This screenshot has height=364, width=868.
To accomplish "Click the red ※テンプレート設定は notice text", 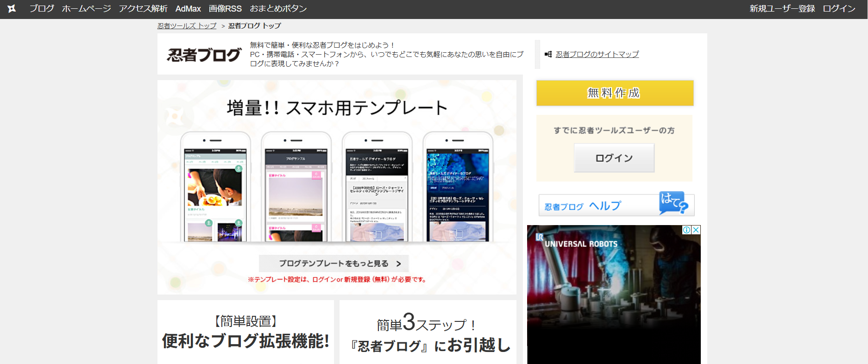I will click(337, 280).
